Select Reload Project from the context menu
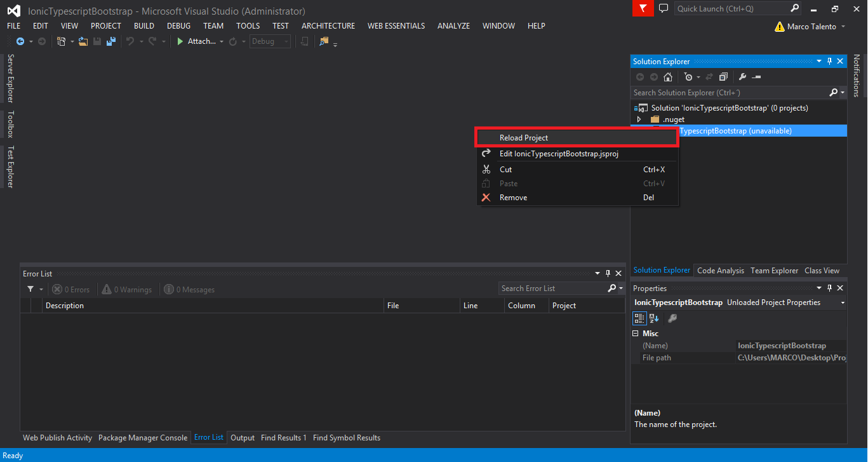This screenshot has width=868, height=462. (x=578, y=138)
